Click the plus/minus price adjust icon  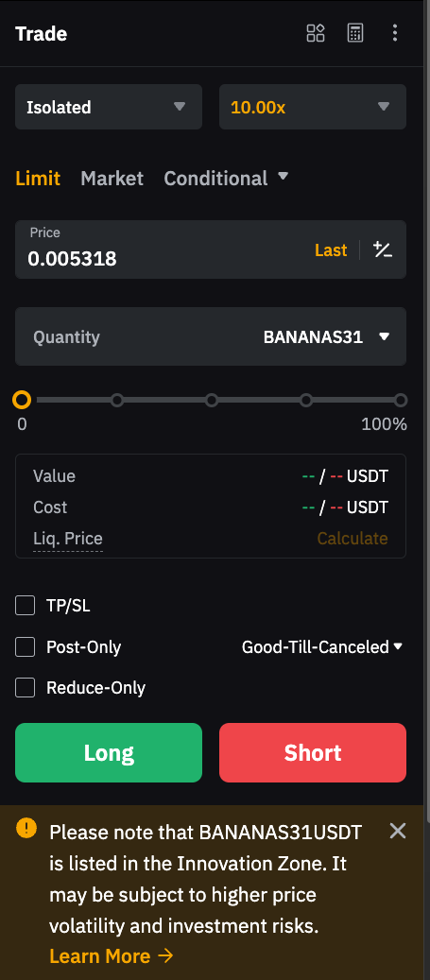coord(383,250)
